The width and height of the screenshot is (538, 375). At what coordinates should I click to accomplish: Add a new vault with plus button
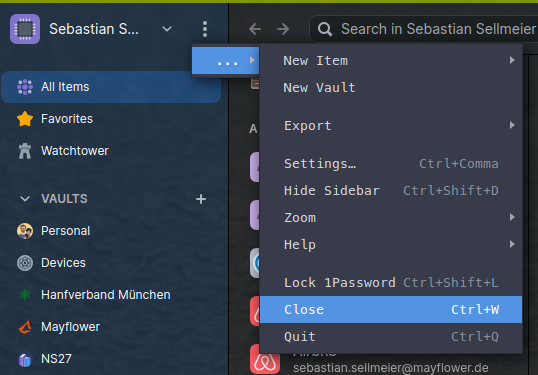click(x=201, y=199)
